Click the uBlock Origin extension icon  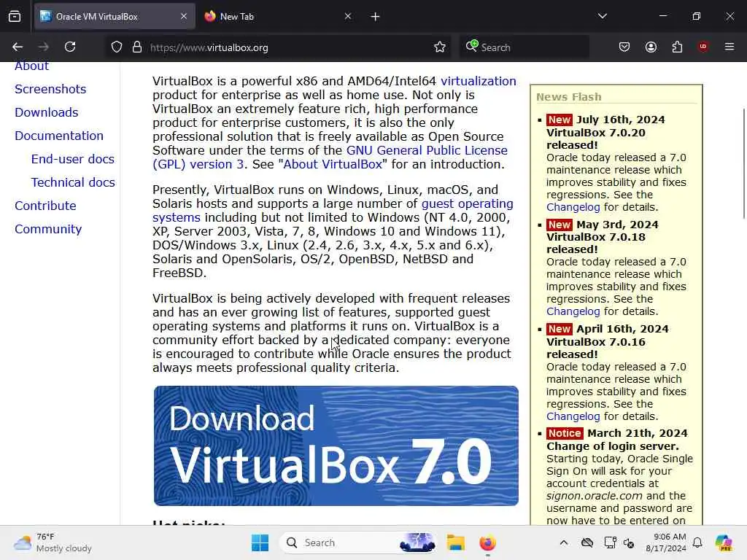coord(703,47)
